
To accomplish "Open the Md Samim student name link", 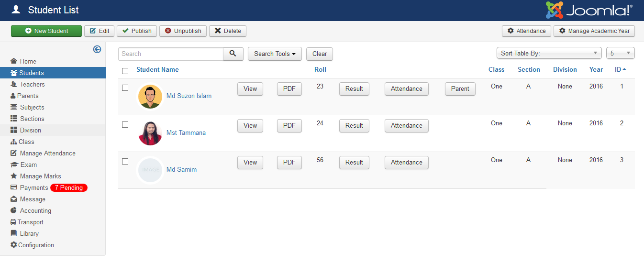I will (x=181, y=169).
